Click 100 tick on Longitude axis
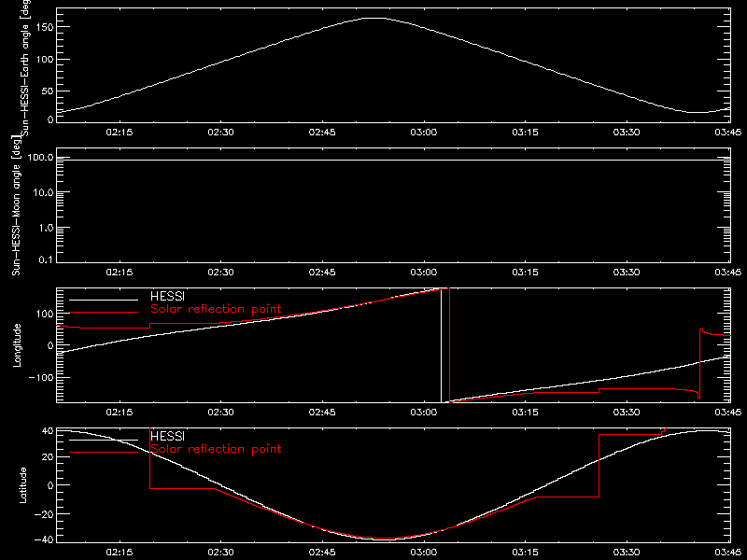The height and width of the screenshot is (560, 747). tap(44, 314)
